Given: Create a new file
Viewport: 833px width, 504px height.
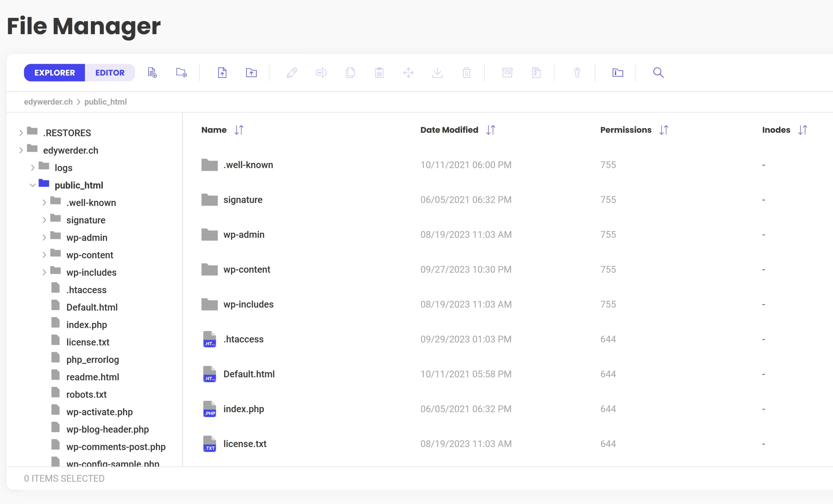Looking at the screenshot, I should pyautogui.click(x=152, y=72).
